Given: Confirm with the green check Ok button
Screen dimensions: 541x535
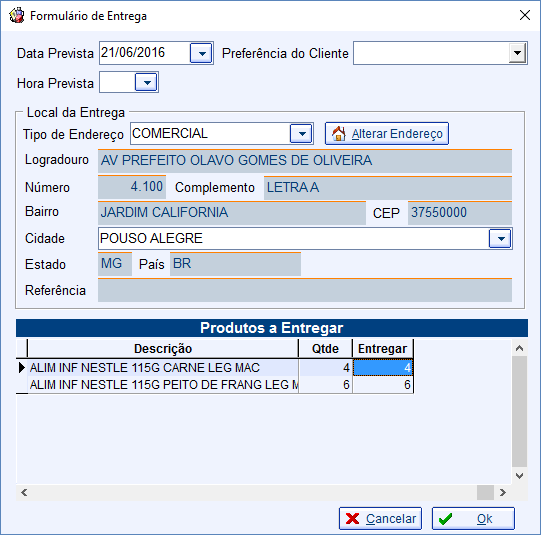Looking at the screenshot, I should pos(473,518).
